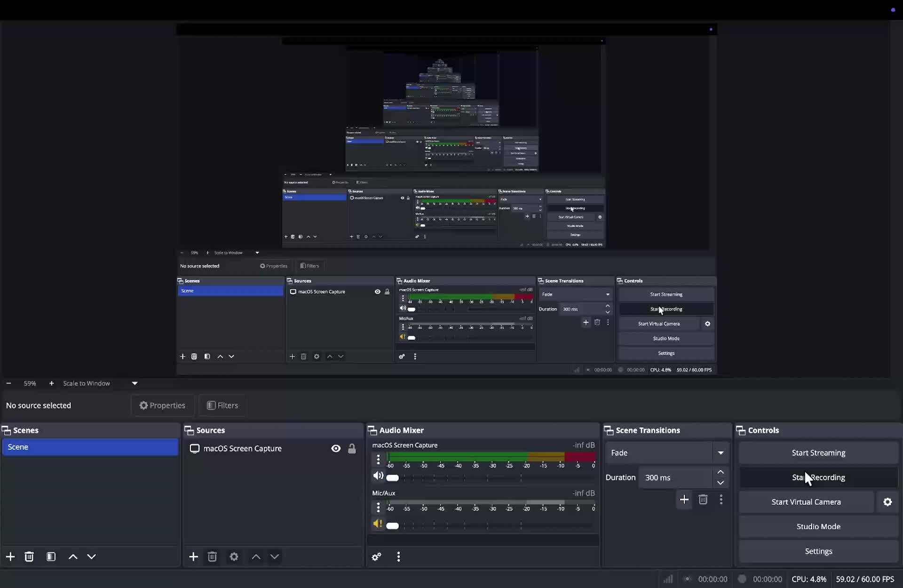Open source properties gear in Sources panel

point(234,557)
